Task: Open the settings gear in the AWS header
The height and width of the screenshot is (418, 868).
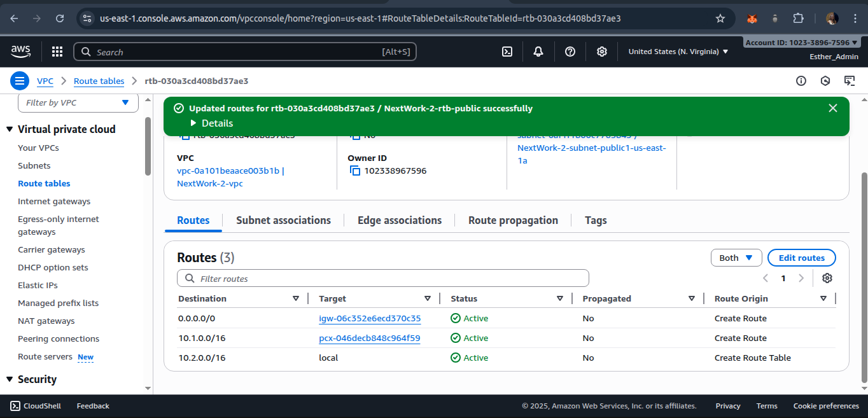Action: tap(602, 52)
